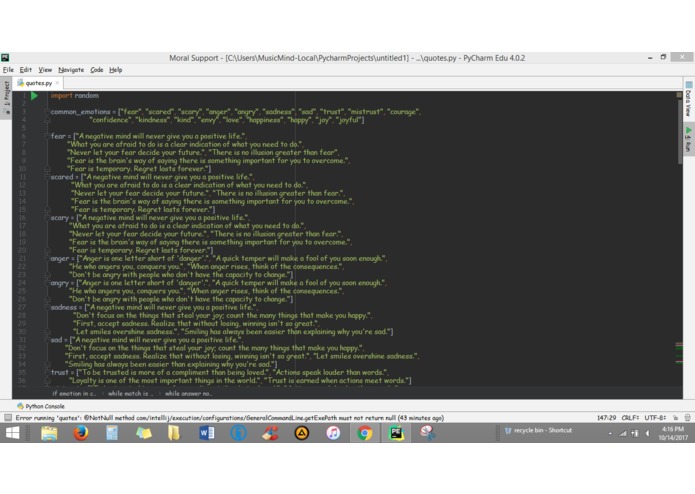Open the yellow folder taskbar icon

point(174,433)
